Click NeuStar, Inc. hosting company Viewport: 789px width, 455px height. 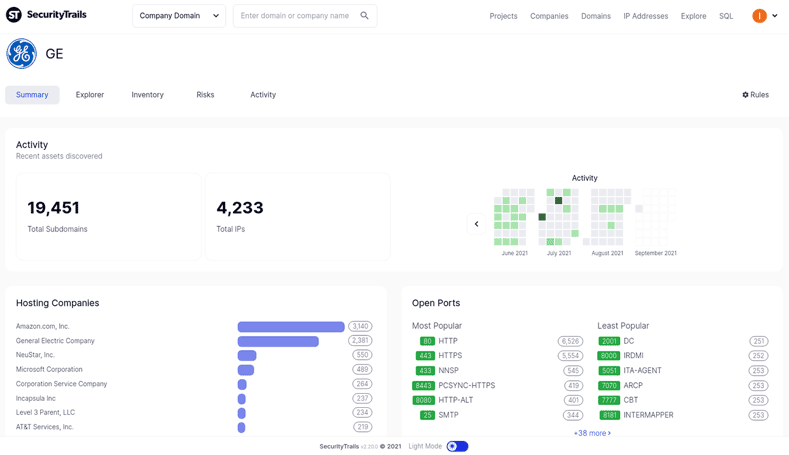point(35,355)
